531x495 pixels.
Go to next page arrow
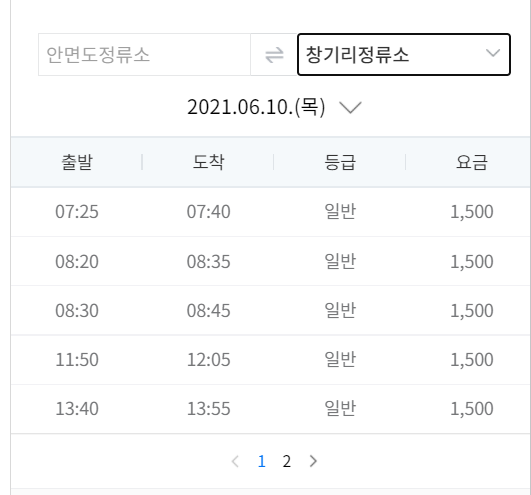313,461
